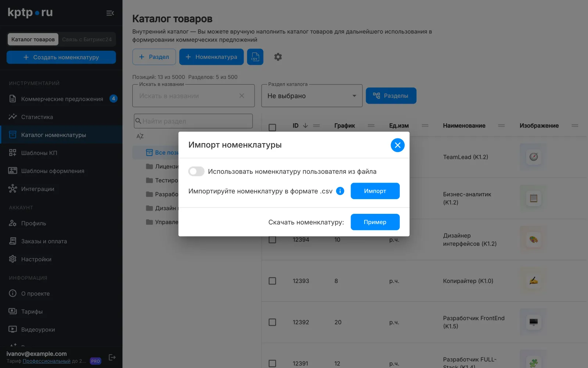The height and width of the screenshot is (368, 588).
Task: Select the Управление folder in the tree
Action: pyautogui.click(x=162, y=222)
